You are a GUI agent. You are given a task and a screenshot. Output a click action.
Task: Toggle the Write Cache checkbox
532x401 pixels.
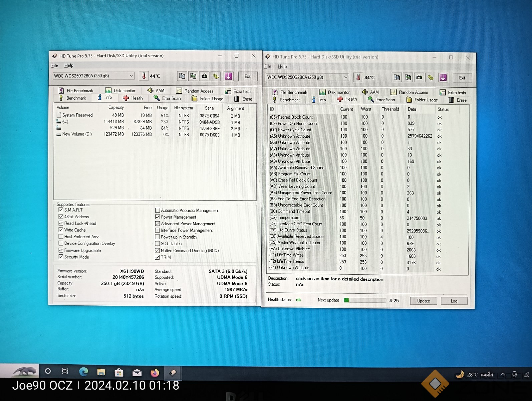[x=61, y=230]
